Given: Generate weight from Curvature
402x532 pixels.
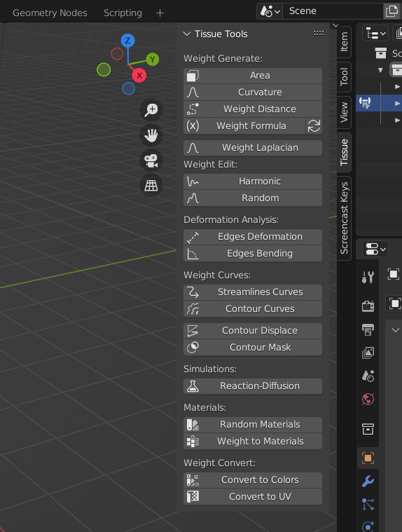Looking at the screenshot, I should click(253, 93).
